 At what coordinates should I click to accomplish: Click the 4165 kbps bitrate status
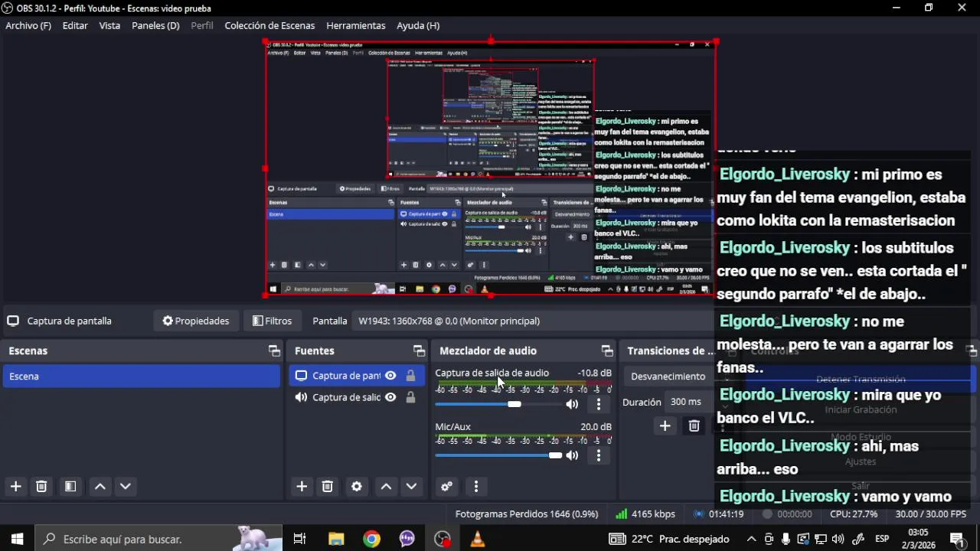(645, 514)
